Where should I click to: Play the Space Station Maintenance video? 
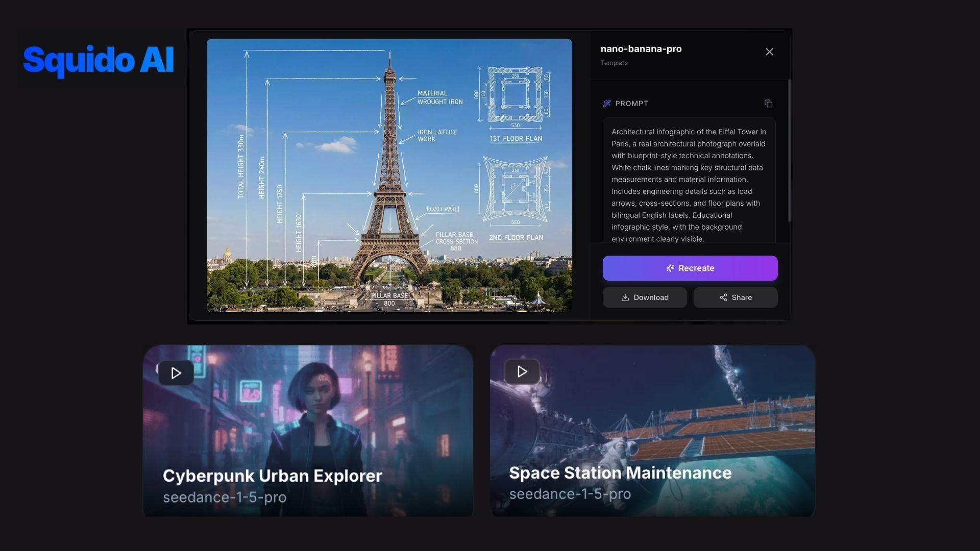click(x=522, y=371)
